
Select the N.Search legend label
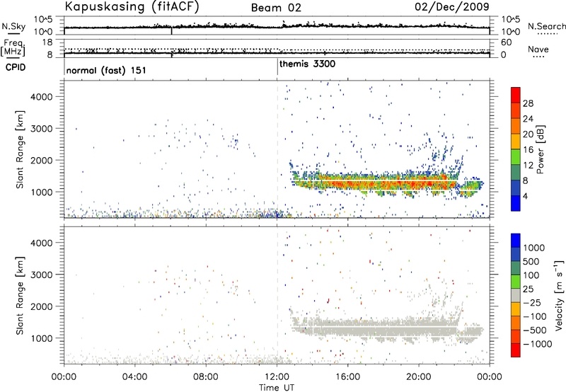tap(546, 26)
